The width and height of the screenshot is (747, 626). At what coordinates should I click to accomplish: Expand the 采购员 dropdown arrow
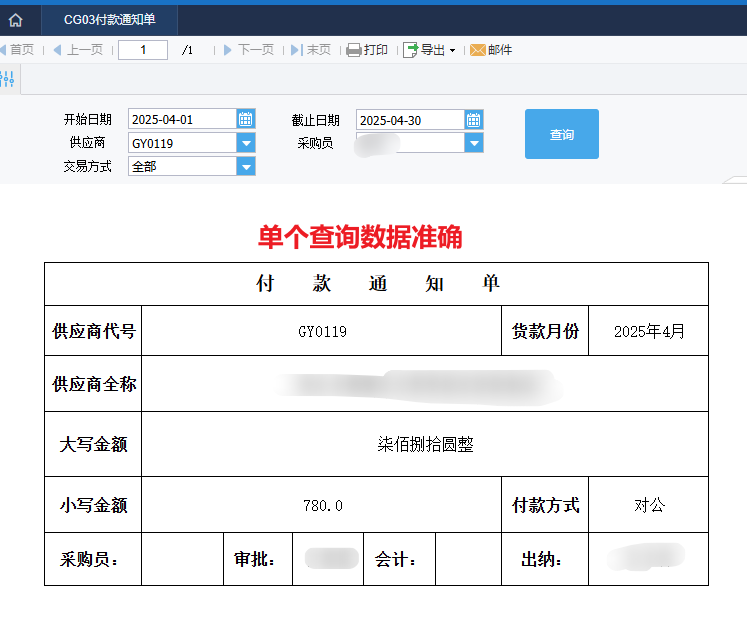pyautogui.click(x=474, y=143)
